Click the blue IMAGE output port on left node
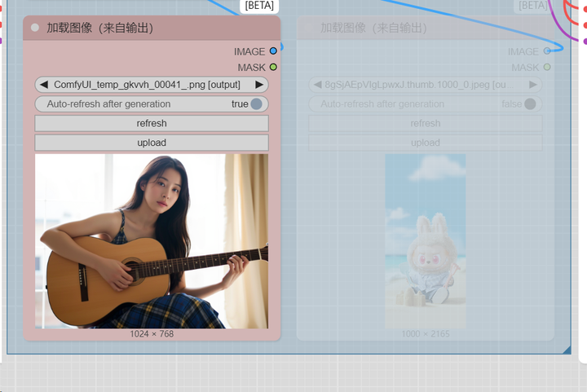587x392 pixels. click(x=273, y=51)
